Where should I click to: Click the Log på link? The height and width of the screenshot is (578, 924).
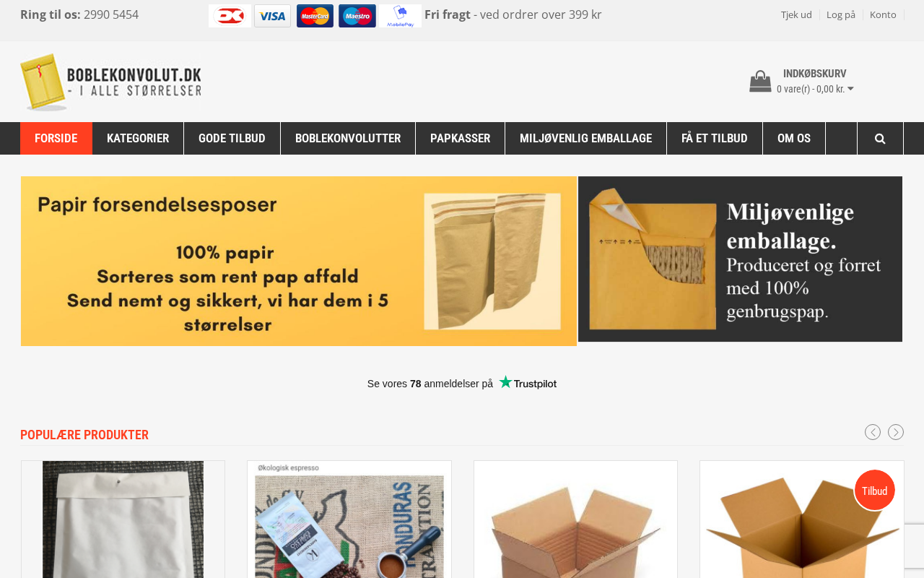point(841,14)
